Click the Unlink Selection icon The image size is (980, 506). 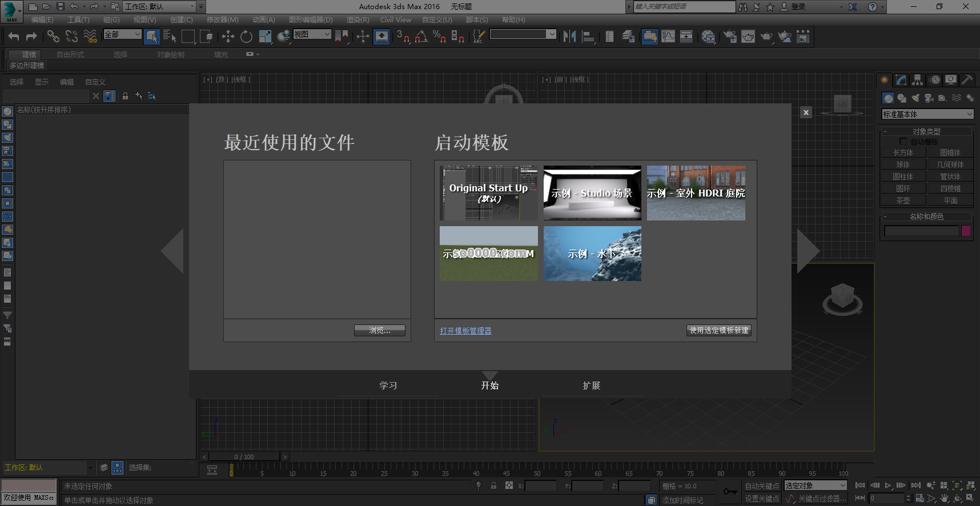pyautogui.click(x=71, y=37)
